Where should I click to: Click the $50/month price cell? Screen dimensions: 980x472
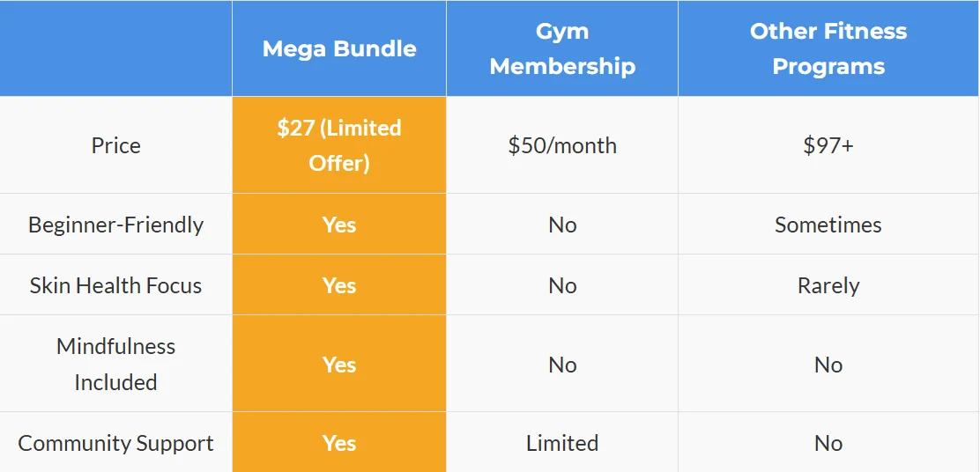(562, 145)
